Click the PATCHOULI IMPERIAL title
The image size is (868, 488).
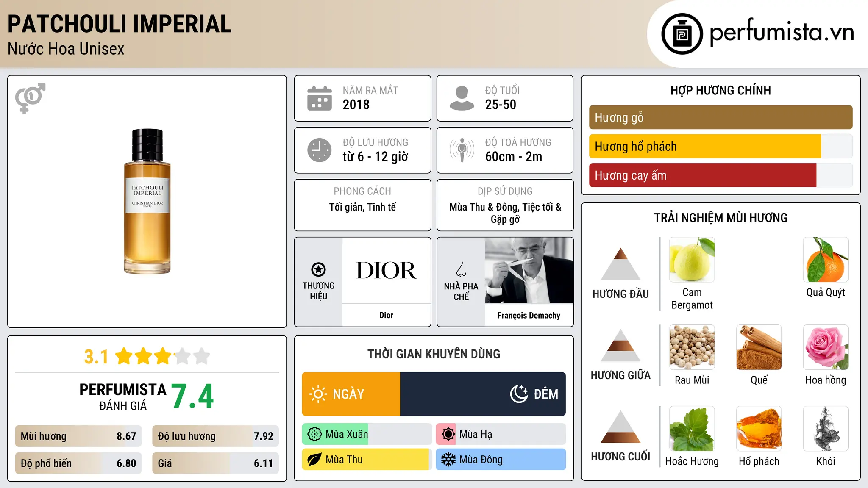(x=120, y=24)
